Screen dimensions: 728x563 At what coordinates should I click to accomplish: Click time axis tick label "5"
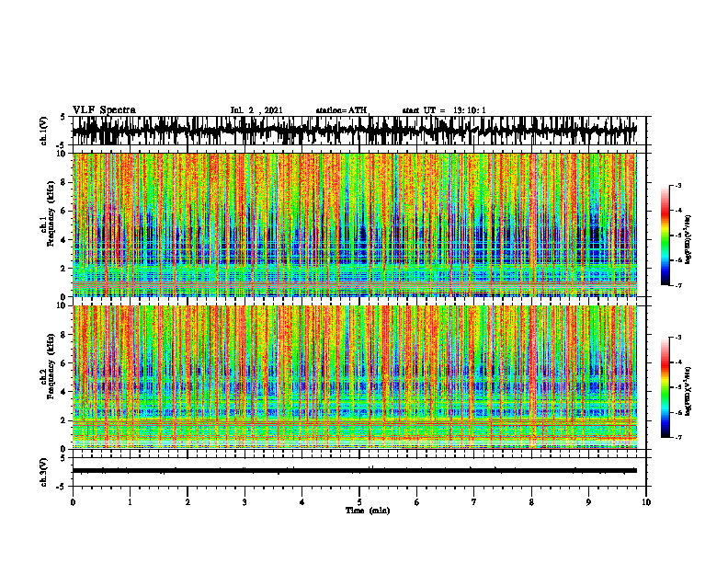pyautogui.click(x=359, y=502)
